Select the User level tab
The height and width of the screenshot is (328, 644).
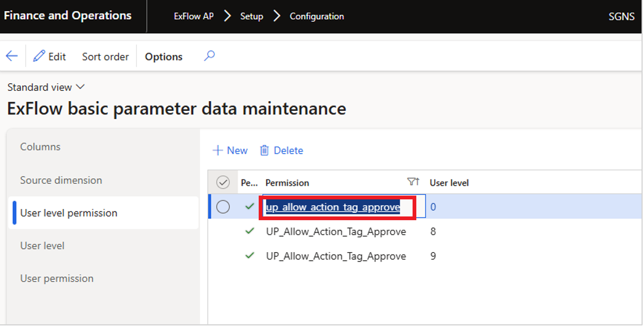pyautogui.click(x=42, y=245)
